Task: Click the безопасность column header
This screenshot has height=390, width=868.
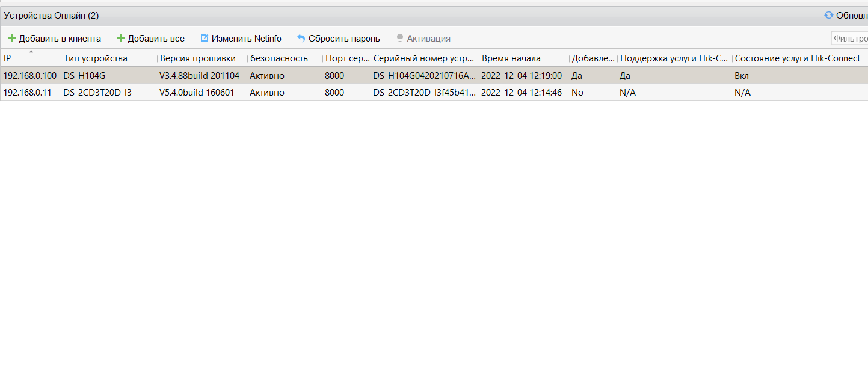Action: [x=283, y=58]
